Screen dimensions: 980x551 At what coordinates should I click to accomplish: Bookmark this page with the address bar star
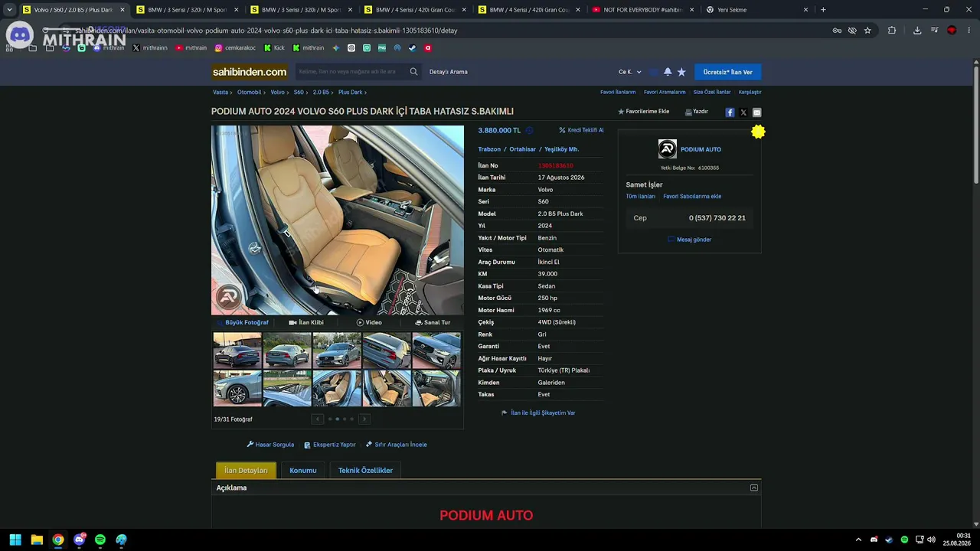867,31
